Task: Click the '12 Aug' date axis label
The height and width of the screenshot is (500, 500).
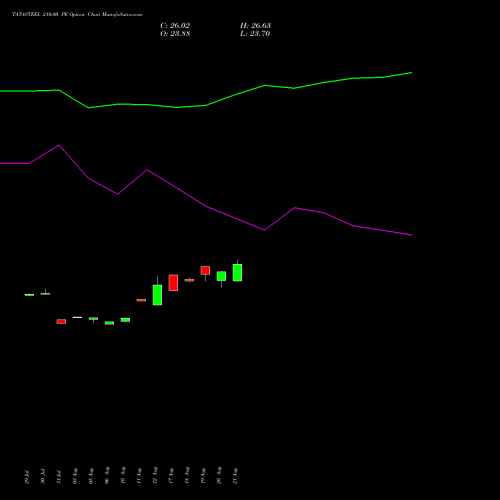Action: (155, 475)
